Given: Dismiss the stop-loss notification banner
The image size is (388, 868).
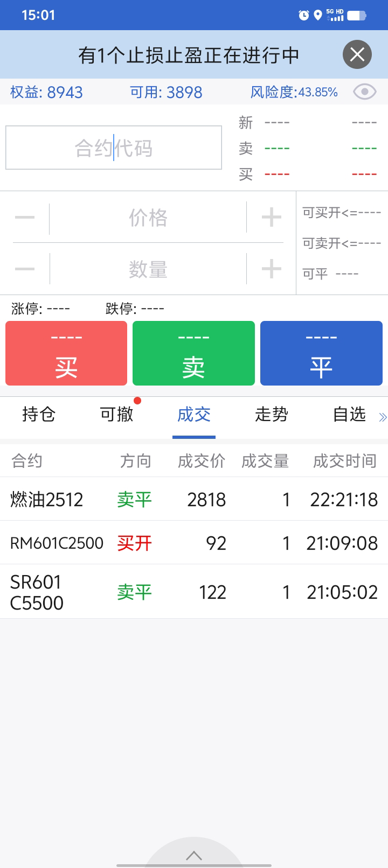Looking at the screenshot, I should point(357,54).
